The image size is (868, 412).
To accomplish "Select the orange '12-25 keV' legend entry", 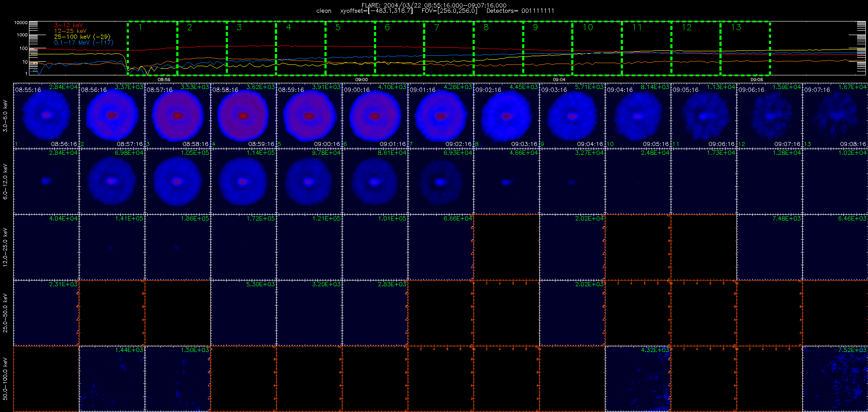I will (x=70, y=31).
